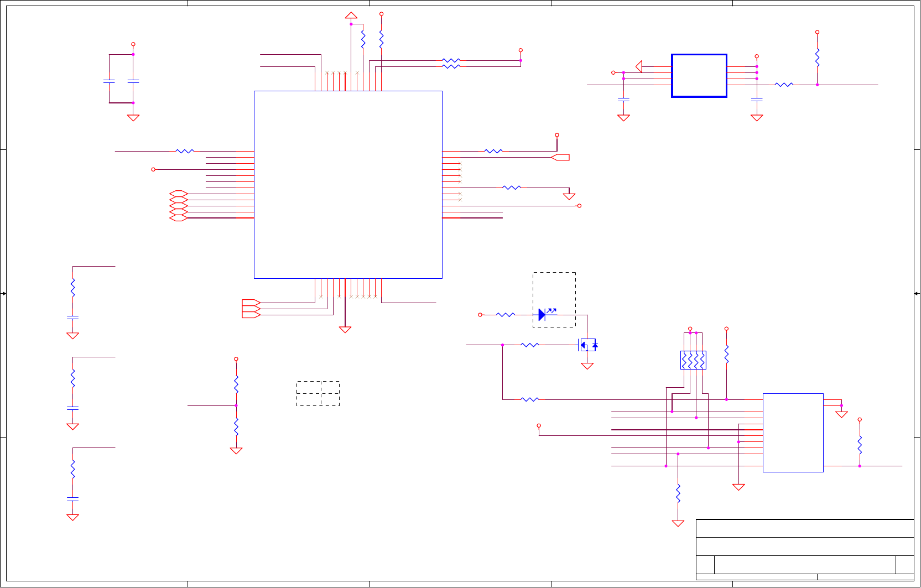
Task: Pick the dashed two-by-two grid box
Action: (x=318, y=393)
